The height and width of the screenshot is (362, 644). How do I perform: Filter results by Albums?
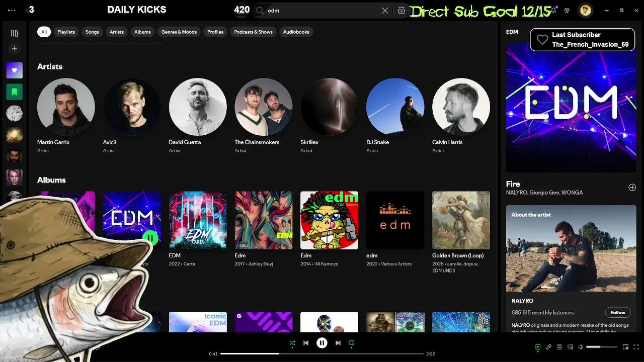coord(142,32)
